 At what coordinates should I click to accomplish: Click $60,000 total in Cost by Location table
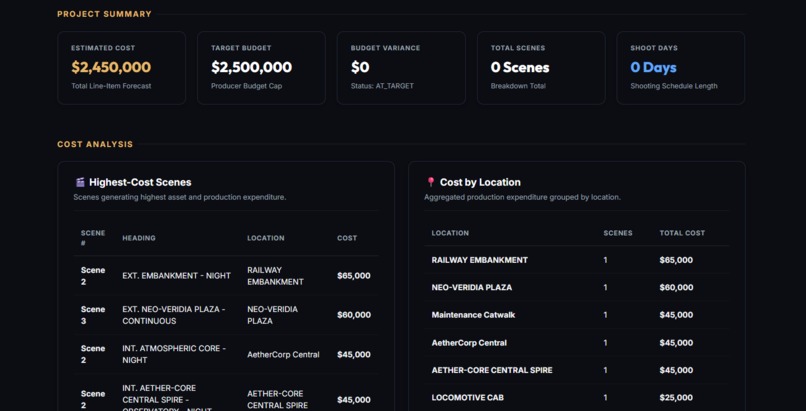click(676, 288)
